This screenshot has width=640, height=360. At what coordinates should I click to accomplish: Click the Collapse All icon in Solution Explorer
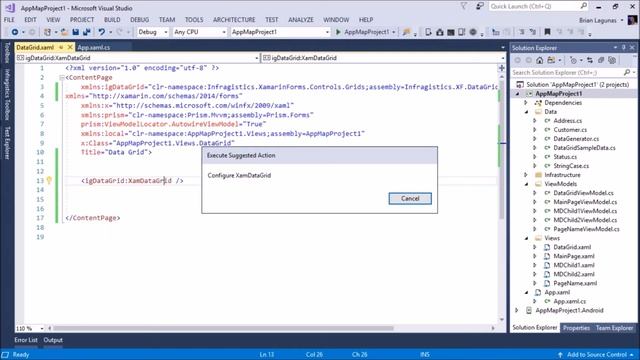point(601,60)
